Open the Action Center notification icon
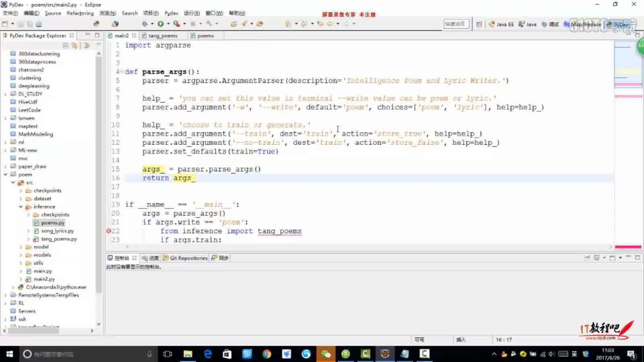This screenshot has width=644, height=362. click(632, 354)
